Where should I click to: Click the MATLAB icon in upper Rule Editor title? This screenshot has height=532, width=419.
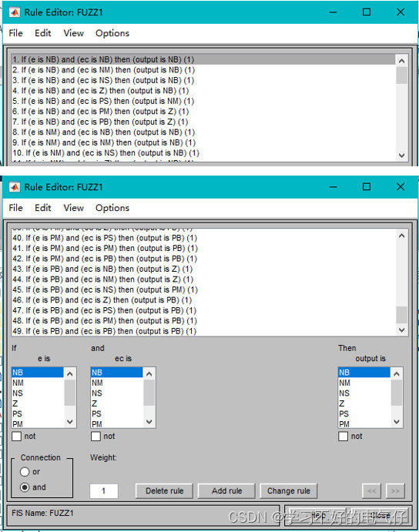coord(15,12)
